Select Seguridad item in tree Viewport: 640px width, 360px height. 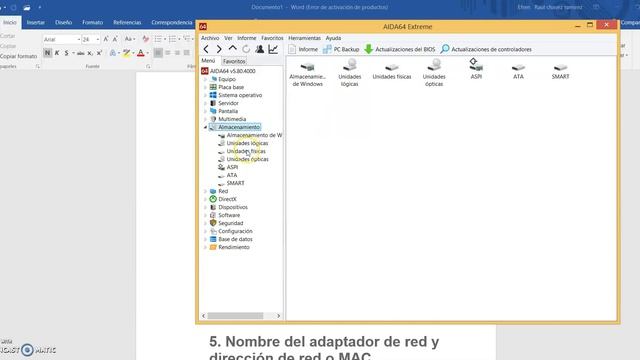231,223
